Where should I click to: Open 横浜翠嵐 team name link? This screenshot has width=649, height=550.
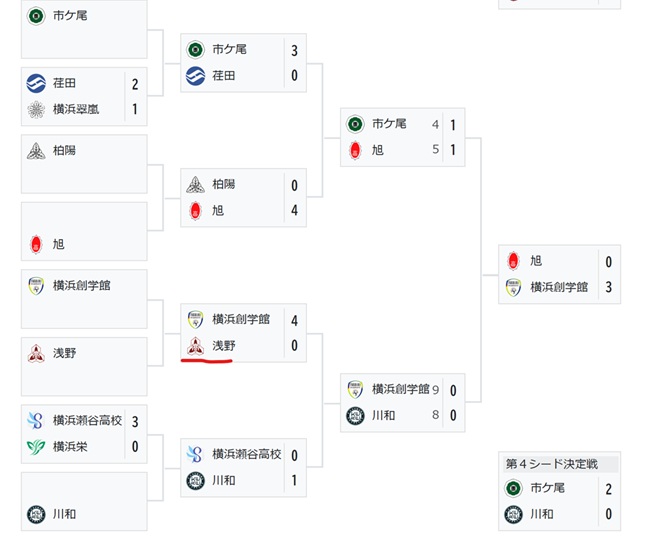coord(79,109)
